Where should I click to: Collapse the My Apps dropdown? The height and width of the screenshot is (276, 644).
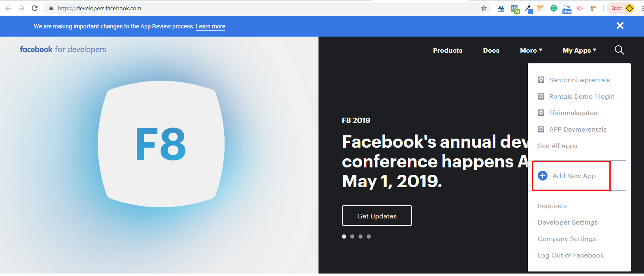point(579,50)
